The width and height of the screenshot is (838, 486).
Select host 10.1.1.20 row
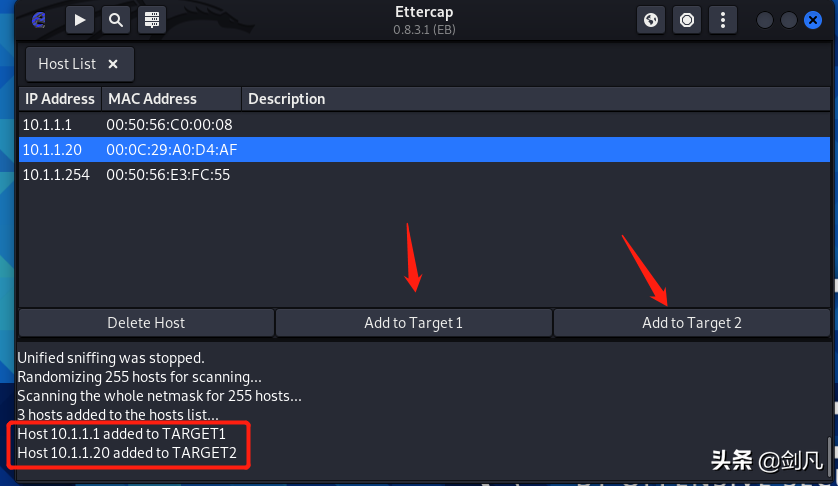pyautogui.click(x=424, y=150)
